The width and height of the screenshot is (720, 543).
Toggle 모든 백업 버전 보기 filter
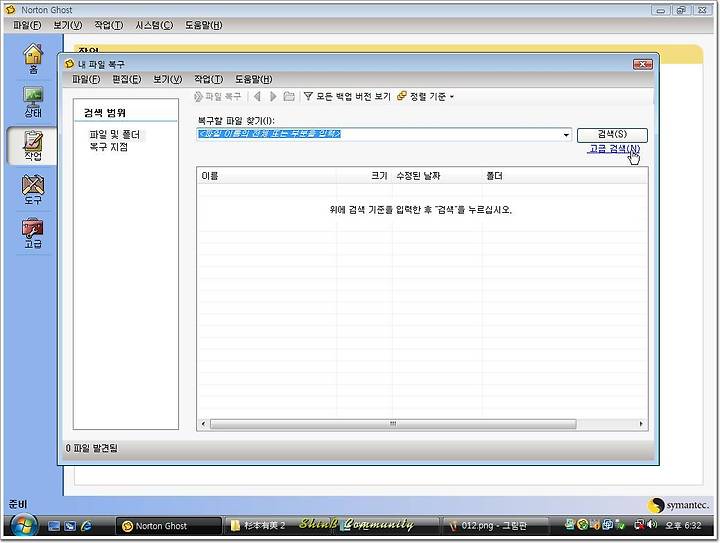tap(347, 96)
